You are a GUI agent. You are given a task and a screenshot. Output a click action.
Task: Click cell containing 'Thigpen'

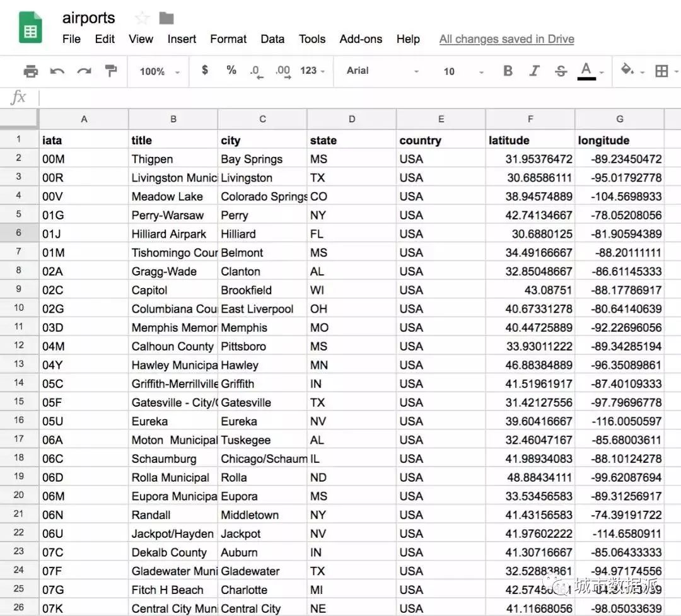[173, 159]
